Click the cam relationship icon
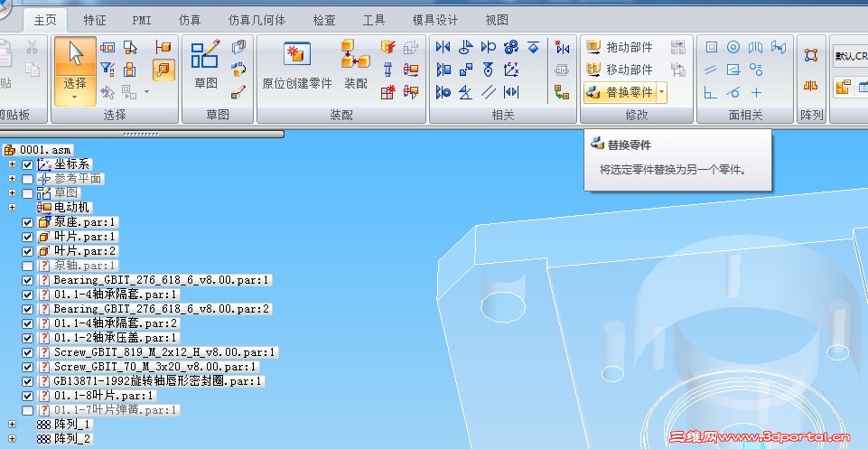The image size is (868, 449). (x=489, y=70)
